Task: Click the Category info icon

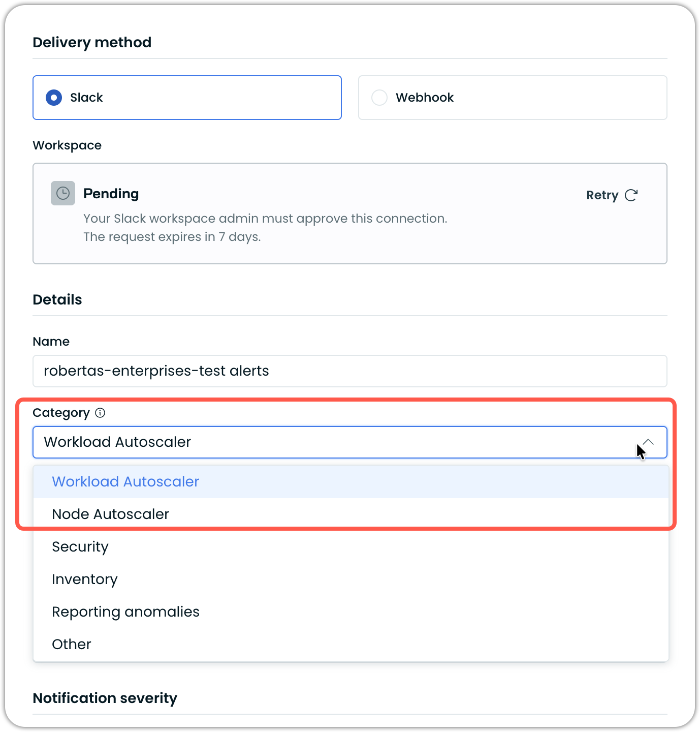Action: [x=100, y=413]
